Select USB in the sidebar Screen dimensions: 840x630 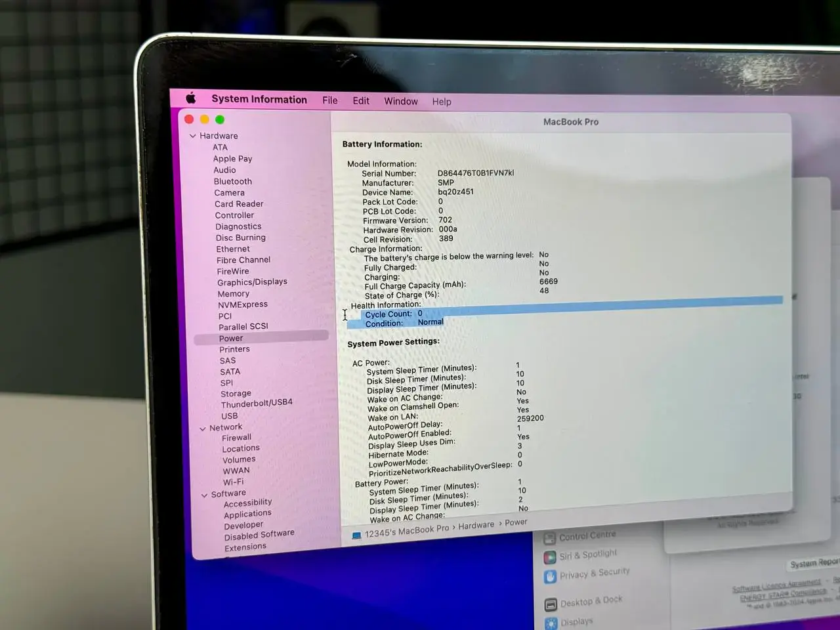pyautogui.click(x=230, y=416)
